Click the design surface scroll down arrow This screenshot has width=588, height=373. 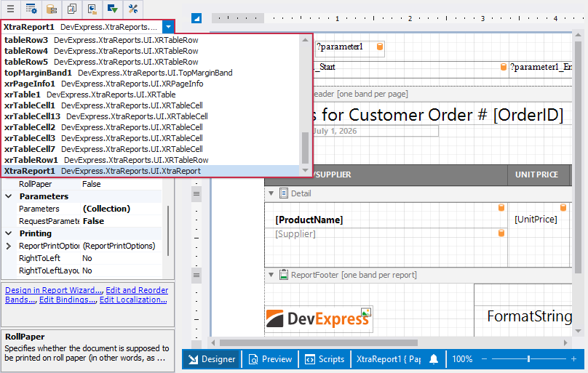(578, 331)
